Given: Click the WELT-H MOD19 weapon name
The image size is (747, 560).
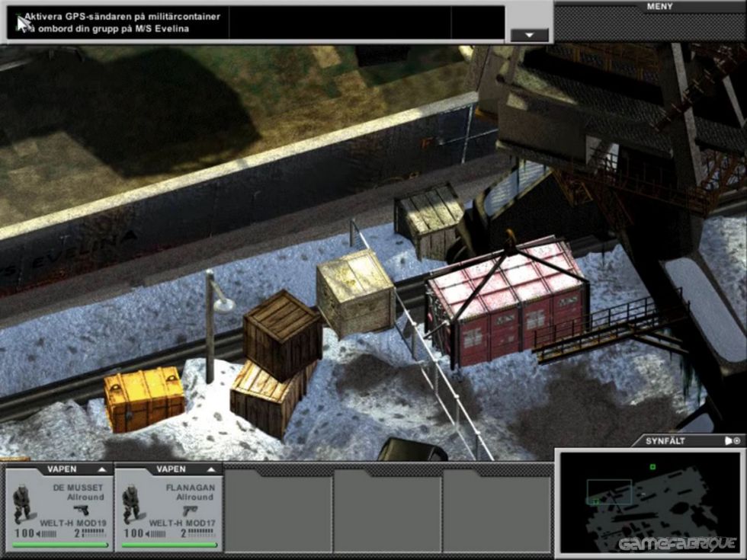Looking at the screenshot, I should click(x=73, y=523).
